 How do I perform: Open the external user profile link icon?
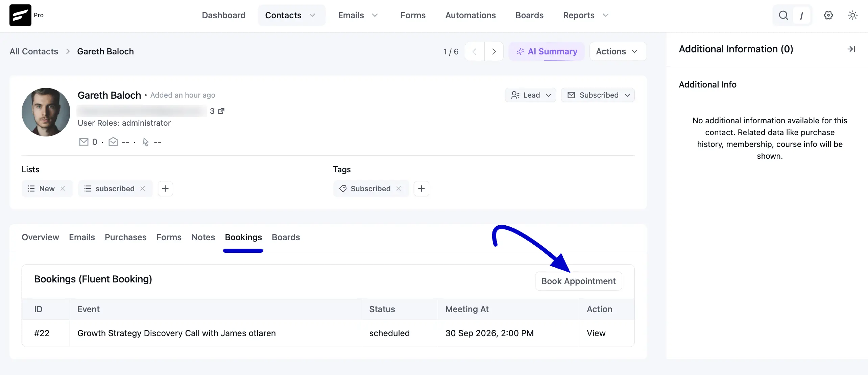point(221,111)
